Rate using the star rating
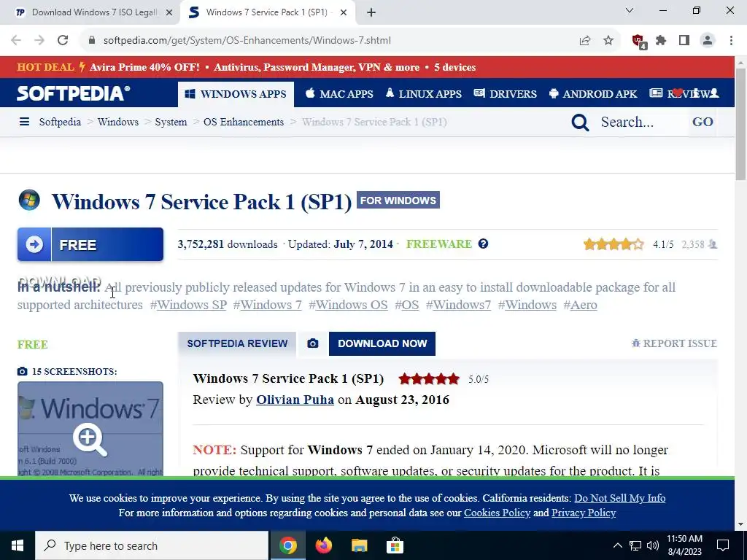This screenshot has width=747, height=560. tap(613, 244)
